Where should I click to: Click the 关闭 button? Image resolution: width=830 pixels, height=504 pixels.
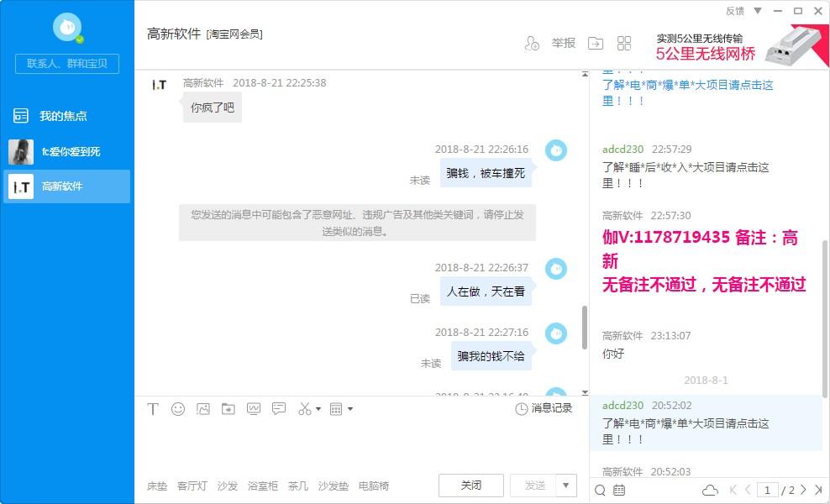tap(470, 486)
